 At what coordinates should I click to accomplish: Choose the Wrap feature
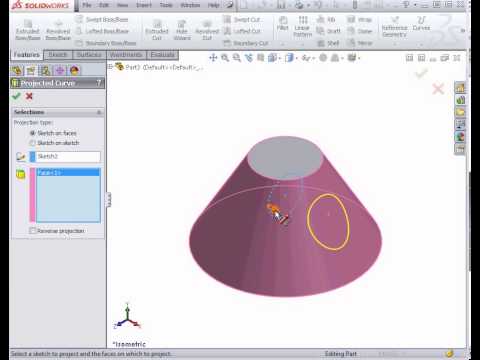click(x=359, y=19)
